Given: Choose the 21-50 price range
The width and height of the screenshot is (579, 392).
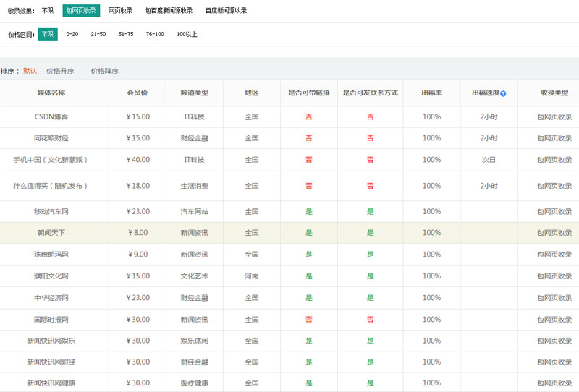Looking at the screenshot, I should pyautogui.click(x=98, y=34).
